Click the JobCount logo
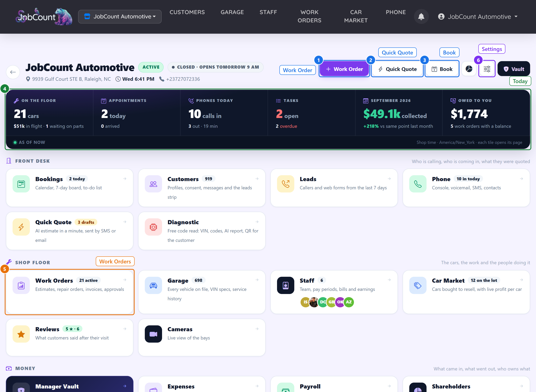Viewport: 536px width, 392px height. 44,17
